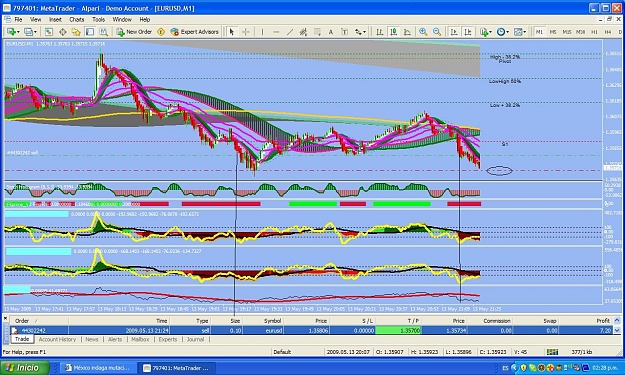Switch to the Mailbox tab
The width and height of the screenshot is (625, 375).
click(140, 340)
